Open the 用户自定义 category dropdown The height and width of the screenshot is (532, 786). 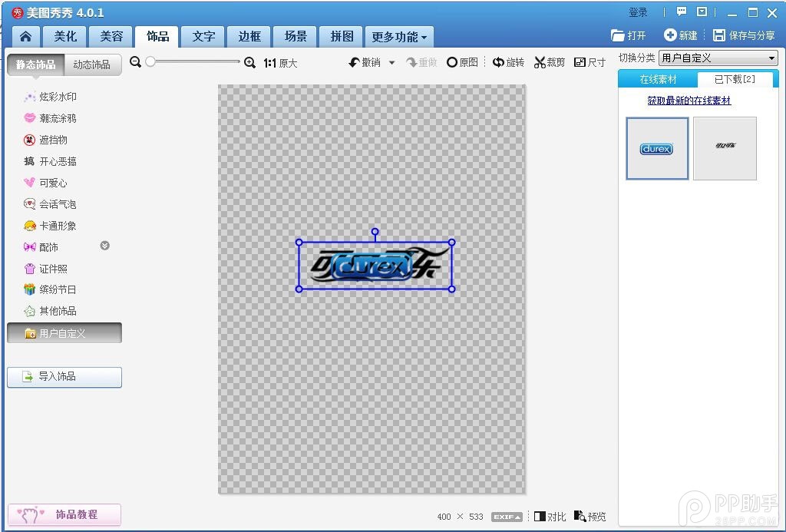coord(718,58)
